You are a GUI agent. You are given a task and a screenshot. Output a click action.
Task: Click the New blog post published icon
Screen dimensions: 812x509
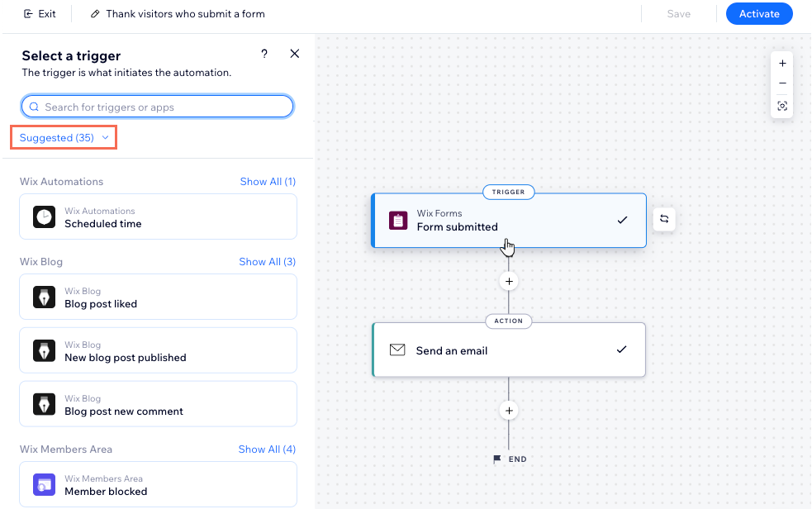coord(44,350)
